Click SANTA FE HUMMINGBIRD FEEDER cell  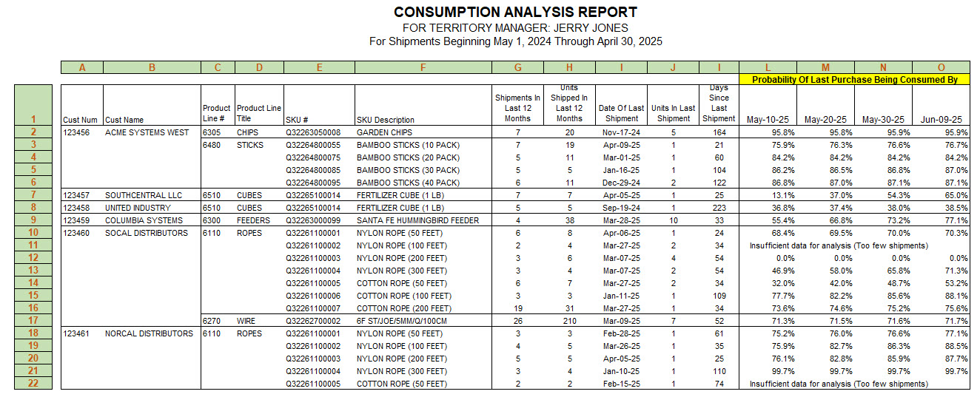pos(417,220)
